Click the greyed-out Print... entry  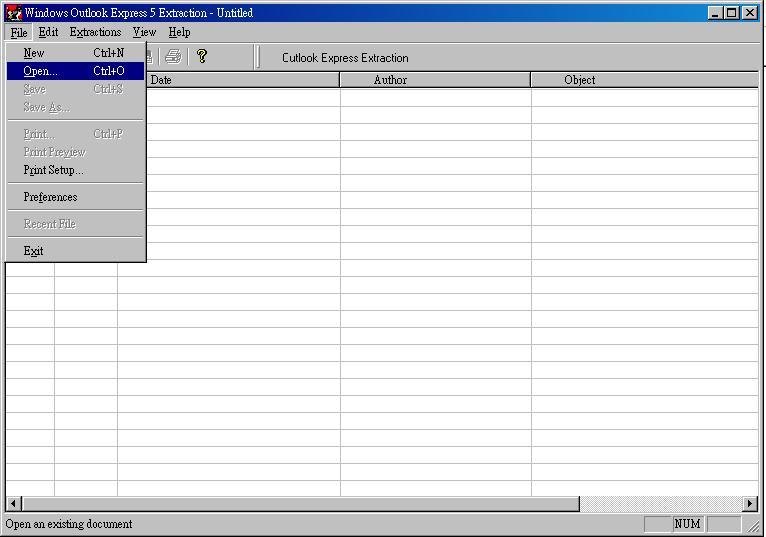(x=76, y=134)
